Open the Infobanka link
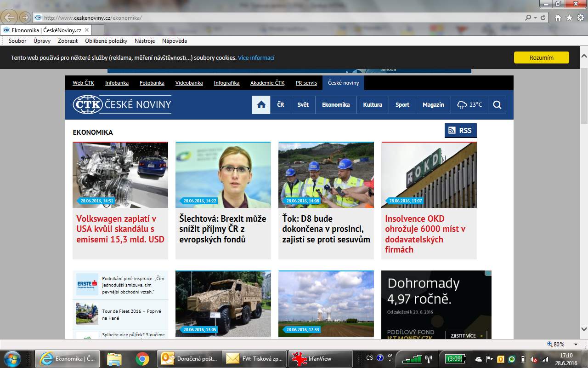588x368 pixels. tap(117, 83)
